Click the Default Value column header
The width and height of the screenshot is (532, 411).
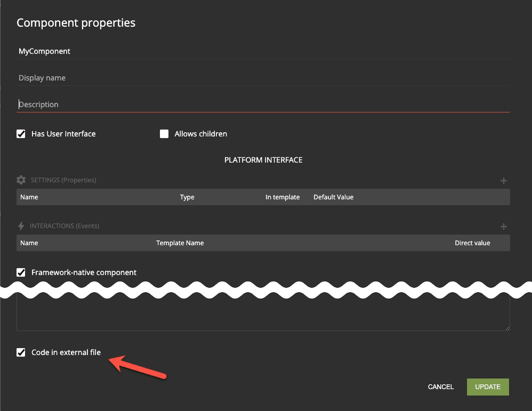pyautogui.click(x=334, y=197)
